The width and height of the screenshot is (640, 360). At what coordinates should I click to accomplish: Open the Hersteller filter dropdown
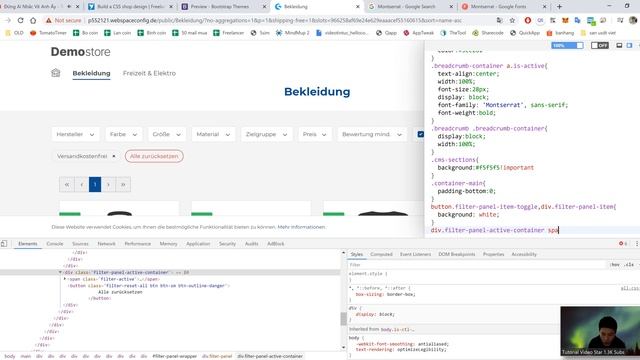[x=75, y=134]
